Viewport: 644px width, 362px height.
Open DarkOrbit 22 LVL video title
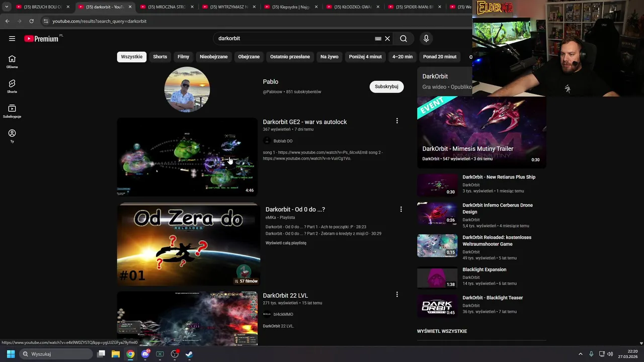(x=285, y=295)
